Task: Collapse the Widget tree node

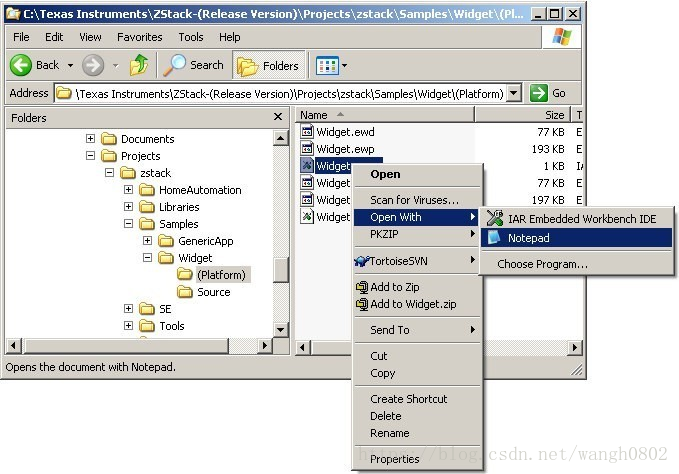Action: coord(147,258)
